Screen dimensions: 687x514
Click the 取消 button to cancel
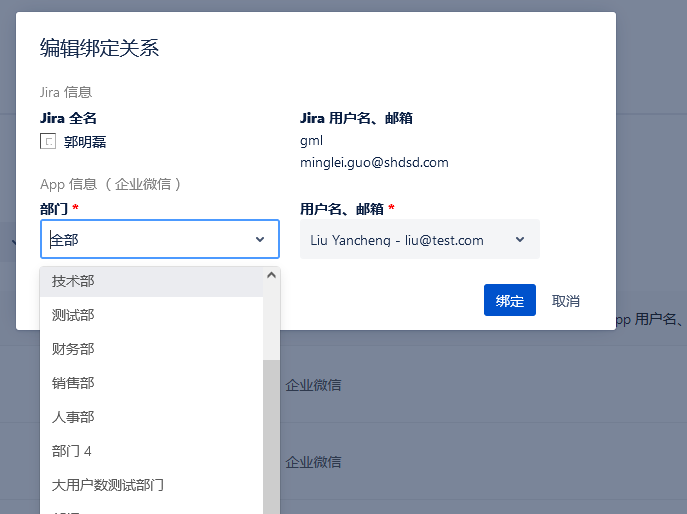(x=566, y=301)
